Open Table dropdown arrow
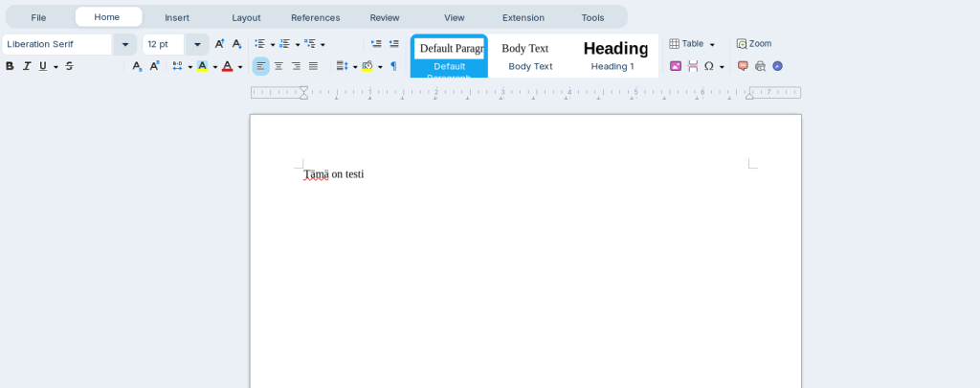980x388 pixels. point(712,44)
